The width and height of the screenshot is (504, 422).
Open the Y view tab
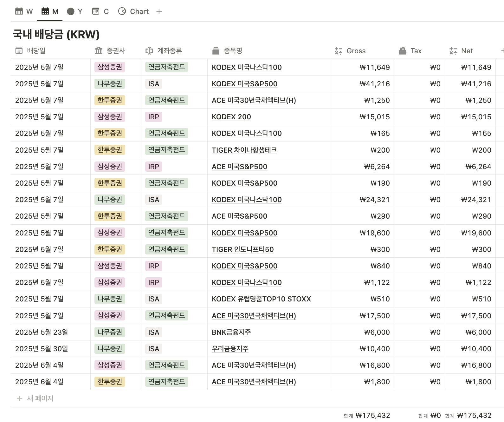[x=74, y=11]
